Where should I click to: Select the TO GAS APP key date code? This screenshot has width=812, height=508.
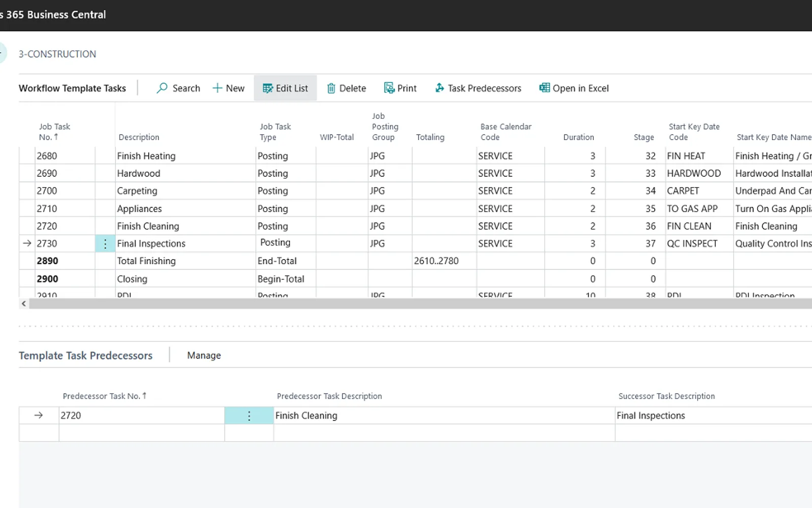point(699,209)
